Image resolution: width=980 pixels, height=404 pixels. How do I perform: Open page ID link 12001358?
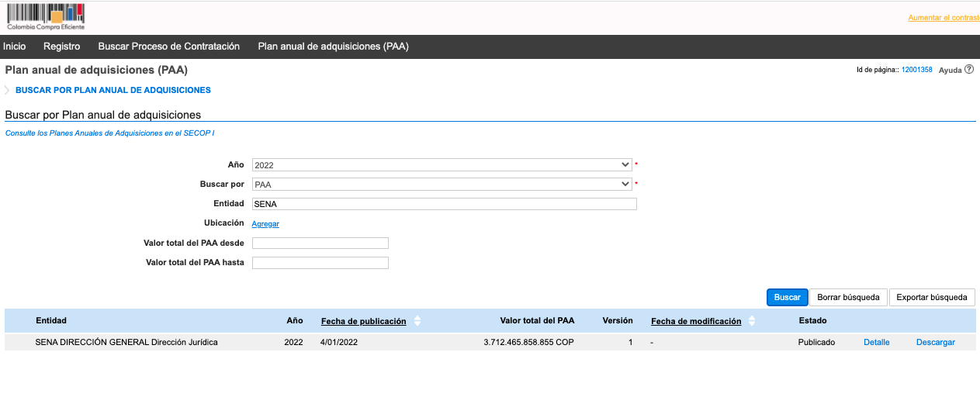tap(917, 70)
